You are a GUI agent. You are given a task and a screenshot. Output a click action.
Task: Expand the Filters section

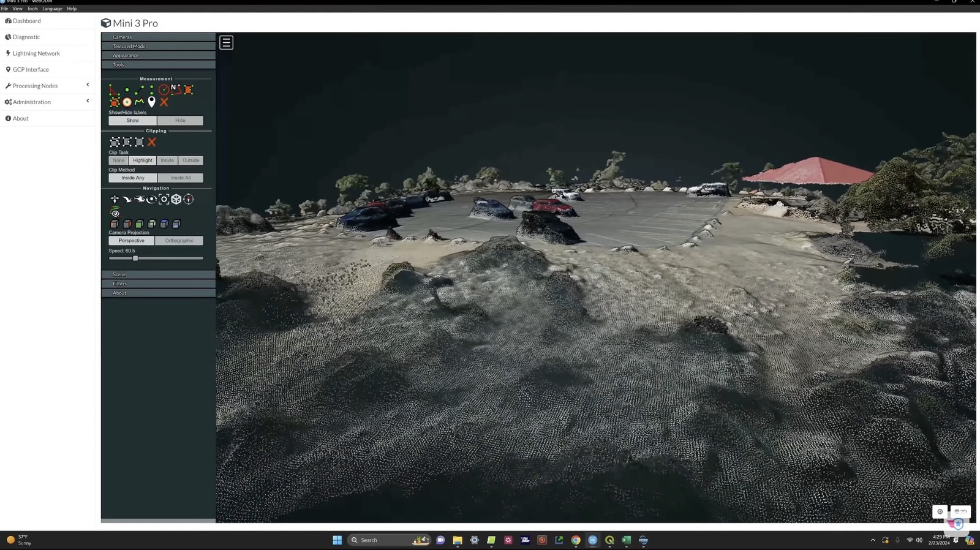click(x=158, y=284)
